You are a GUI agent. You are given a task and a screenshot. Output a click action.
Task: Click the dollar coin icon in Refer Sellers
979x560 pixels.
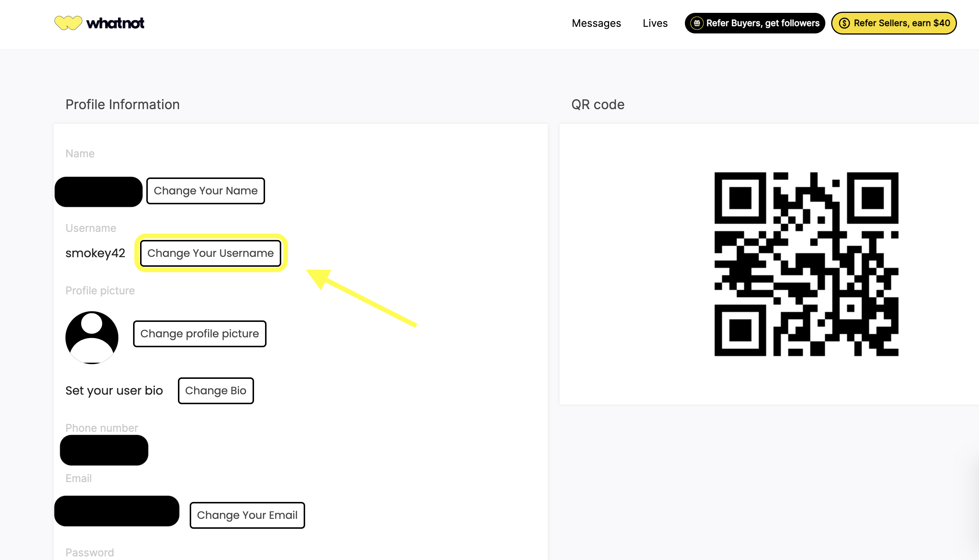pyautogui.click(x=844, y=23)
